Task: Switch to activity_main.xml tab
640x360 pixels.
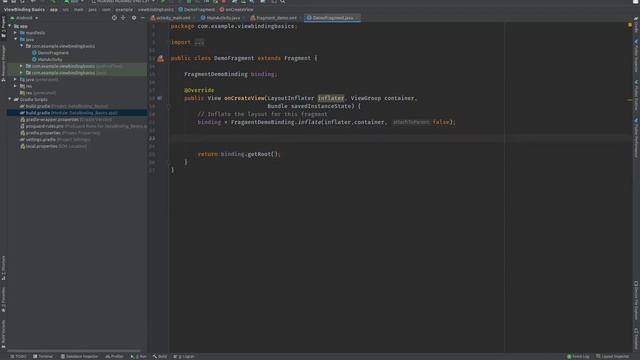Action: pyautogui.click(x=170, y=18)
